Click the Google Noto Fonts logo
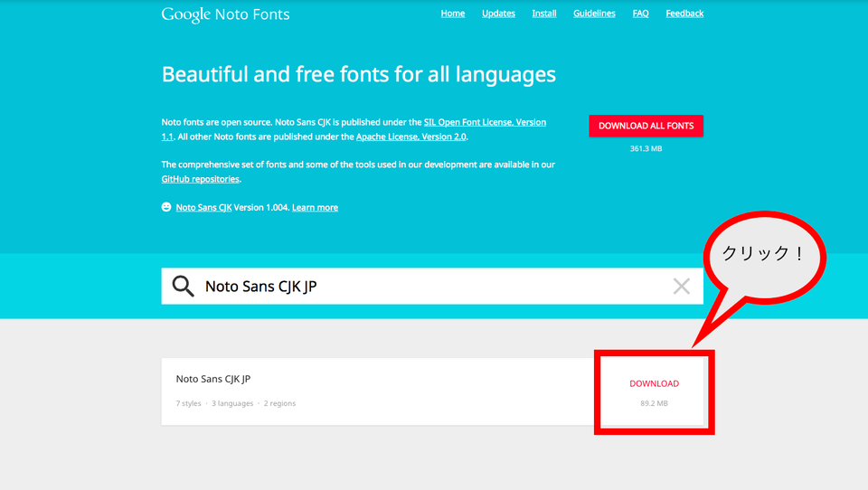The width and height of the screenshot is (868, 490). tap(225, 14)
